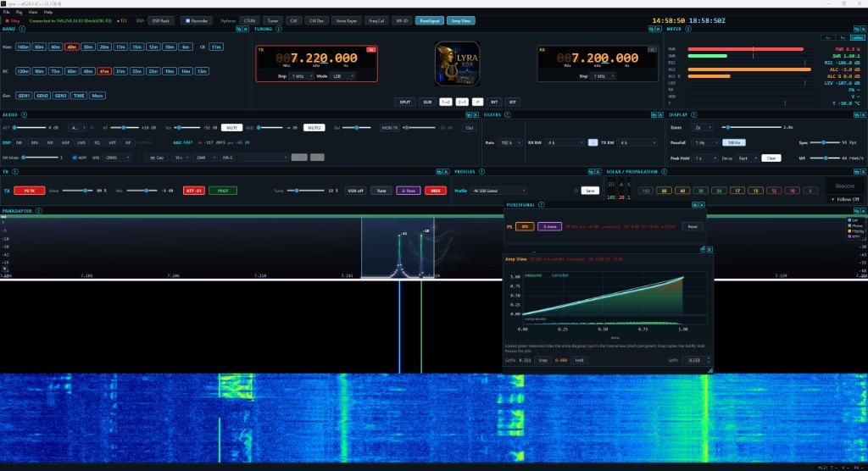Adjust the AF gain slider

point(124,127)
